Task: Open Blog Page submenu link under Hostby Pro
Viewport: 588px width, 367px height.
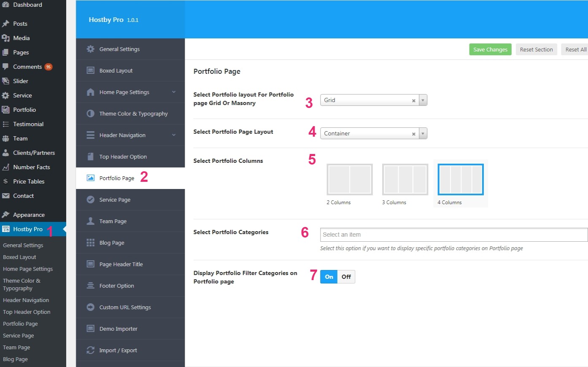Action: tap(15, 359)
